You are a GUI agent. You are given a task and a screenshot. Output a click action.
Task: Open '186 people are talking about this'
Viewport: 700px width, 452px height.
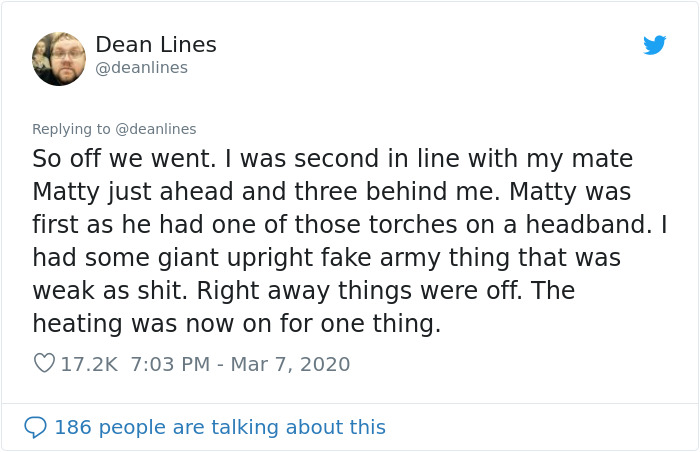[x=219, y=427]
